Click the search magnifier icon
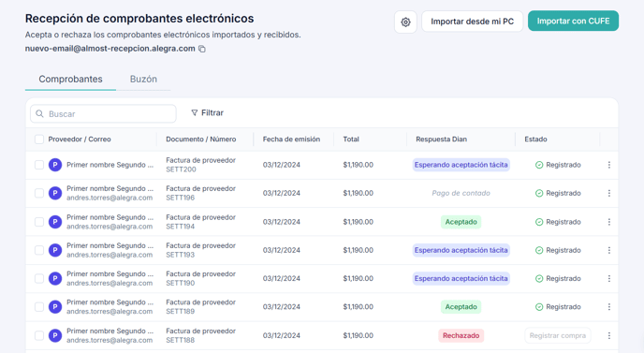This screenshot has width=644, height=353. 40,114
